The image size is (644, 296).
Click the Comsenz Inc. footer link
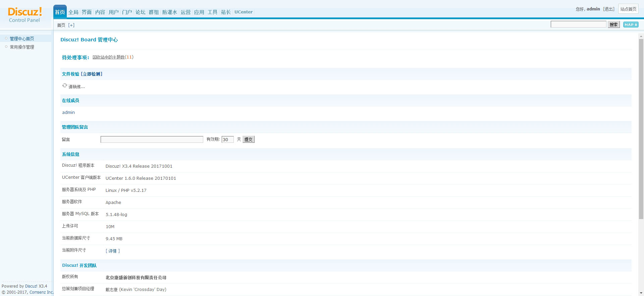(42, 292)
